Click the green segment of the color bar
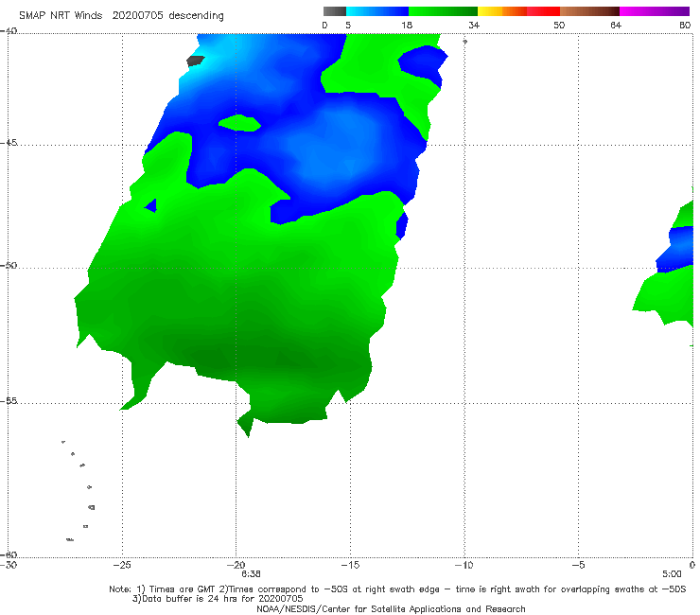This screenshot has width=700, height=615. pyautogui.click(x=443, y=11)
